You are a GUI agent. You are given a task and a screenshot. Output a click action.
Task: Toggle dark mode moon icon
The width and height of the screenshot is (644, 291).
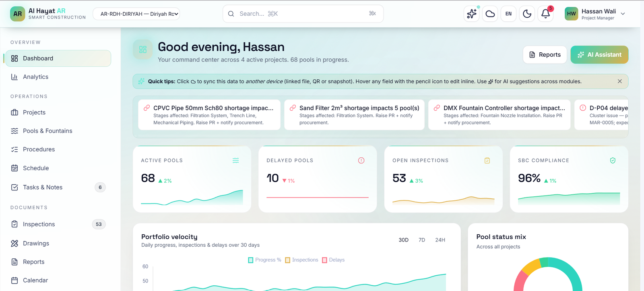[527, 14]
